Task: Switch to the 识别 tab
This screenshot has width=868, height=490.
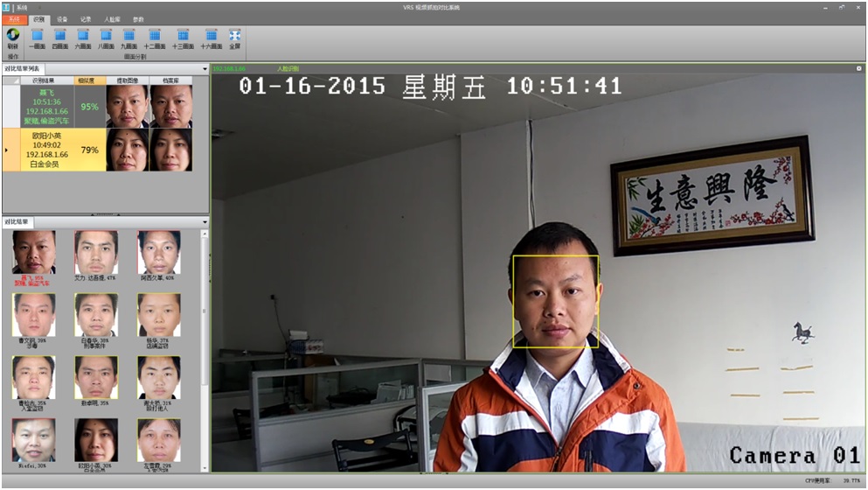Action: point(38,19)
